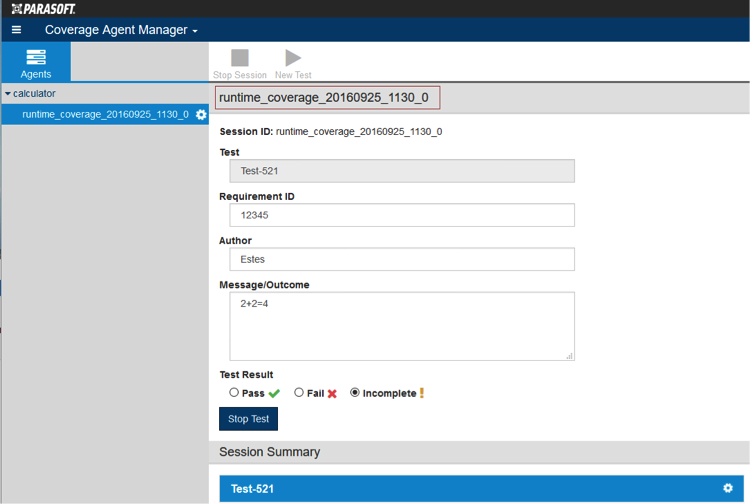
Task: Click the Session Summary heading
Action: 269,452
